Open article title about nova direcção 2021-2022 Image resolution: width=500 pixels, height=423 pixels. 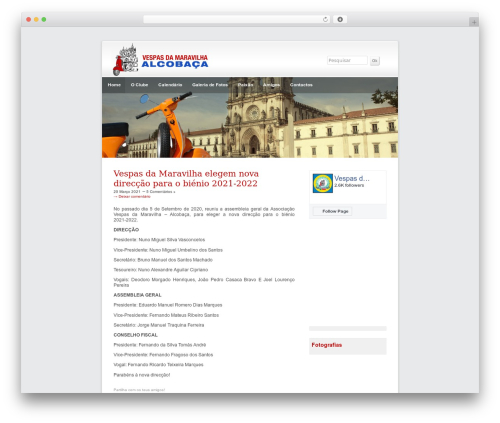coord(186,178)
